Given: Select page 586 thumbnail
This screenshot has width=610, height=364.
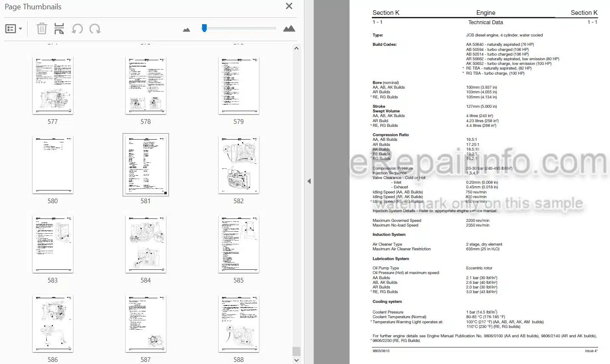Looking at the screenshot, I should point(53,323).
